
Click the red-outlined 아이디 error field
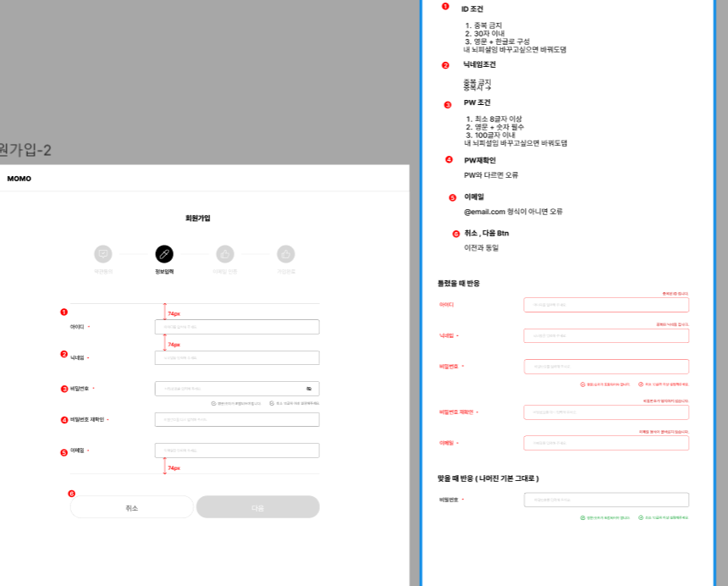coord(606,305)
